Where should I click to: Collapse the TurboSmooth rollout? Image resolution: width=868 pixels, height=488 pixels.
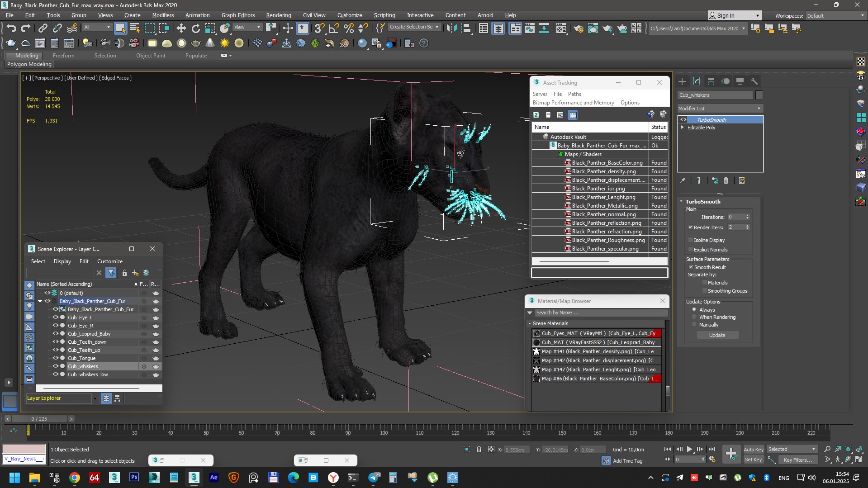[682, 202]
